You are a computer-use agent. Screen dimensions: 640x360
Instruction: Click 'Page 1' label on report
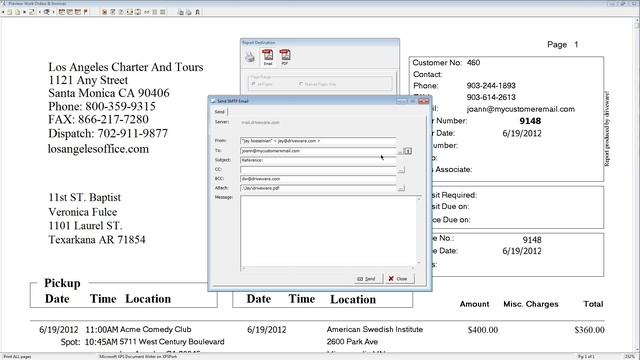coord(563,44)
